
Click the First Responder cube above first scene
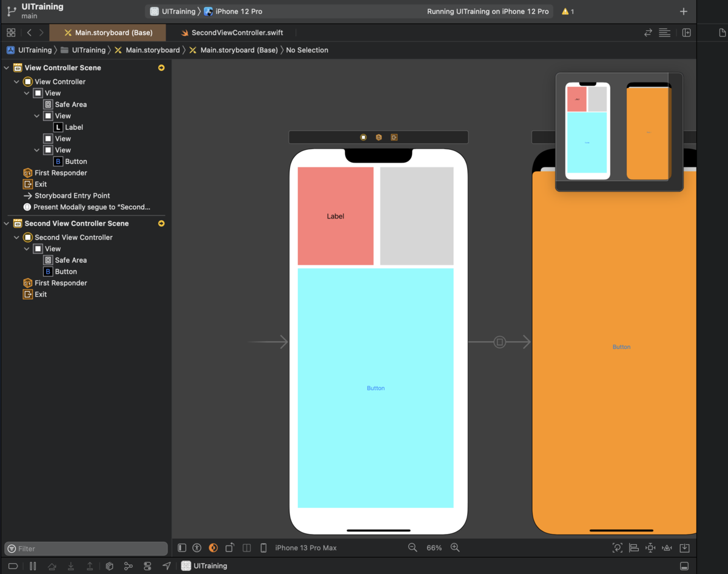[379, 137]
